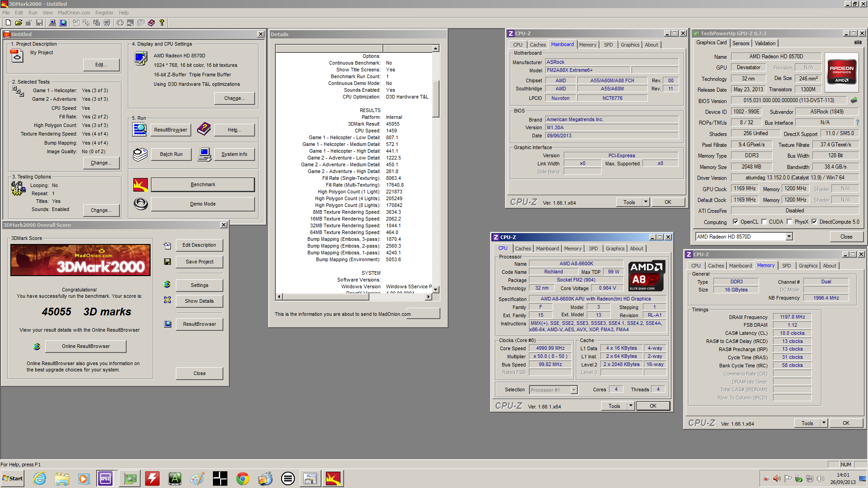Image resolution: width=868 pixels, height=488 pixels.
Task: Click the Display and CPU Settings monitor icon
Action: [x=141, y=58]
